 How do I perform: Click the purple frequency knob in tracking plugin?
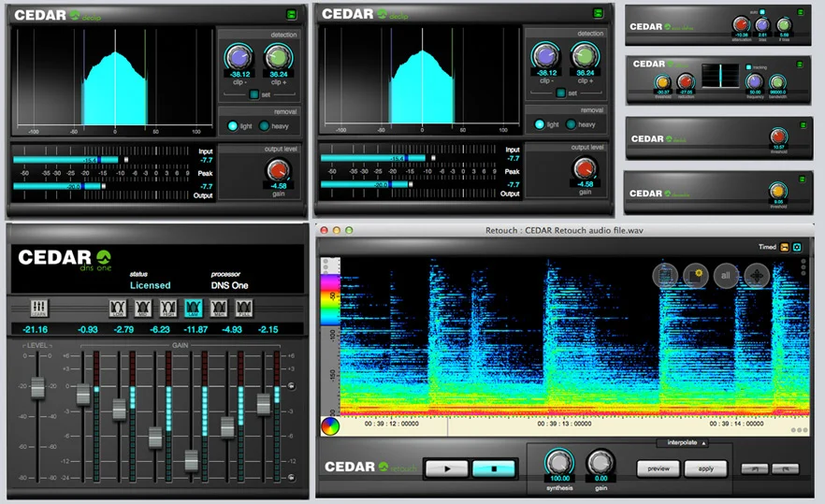pos(755,81)
